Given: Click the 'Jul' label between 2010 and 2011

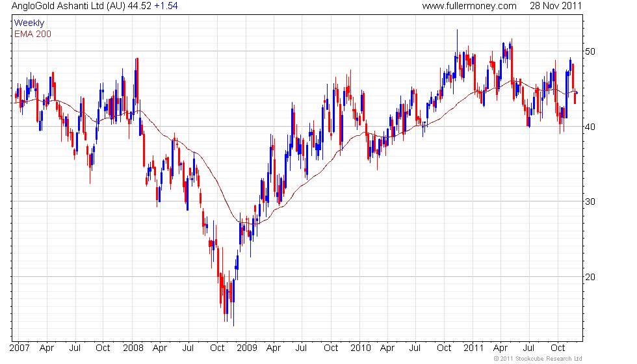Looking at the screenshot, I should point(415,348).
